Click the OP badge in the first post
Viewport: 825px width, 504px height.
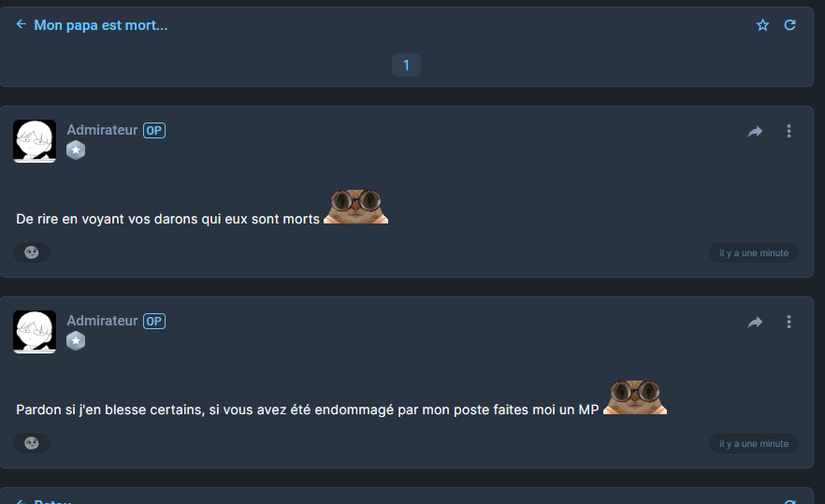point(154,131)
